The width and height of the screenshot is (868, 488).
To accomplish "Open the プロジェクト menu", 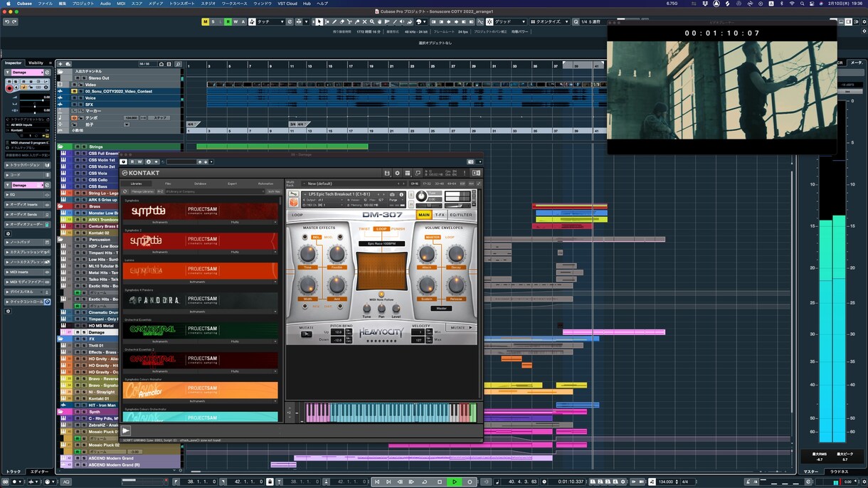I will click(x=83, y=4).
